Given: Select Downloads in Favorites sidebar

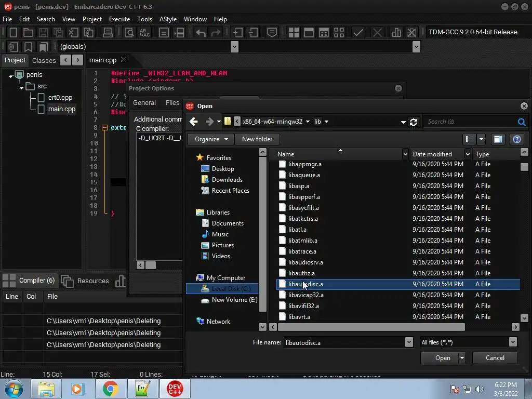Looking at the screenshot, I should (227, 180).
